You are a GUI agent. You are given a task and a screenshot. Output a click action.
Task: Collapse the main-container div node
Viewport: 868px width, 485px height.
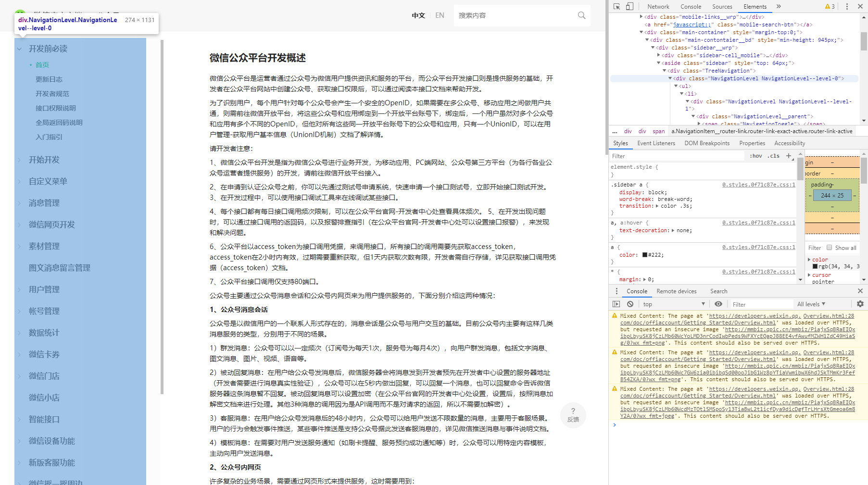coord(642,32)
